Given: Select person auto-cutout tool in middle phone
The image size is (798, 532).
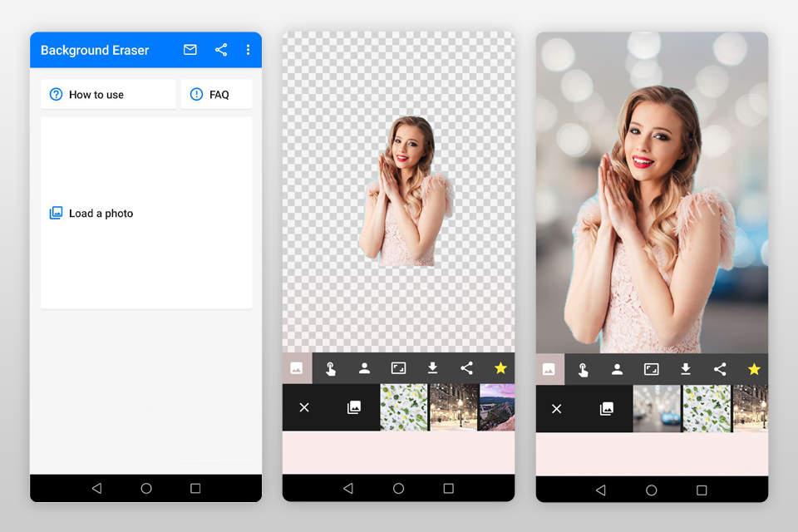Looking at the screenshot, I should (364, 368).
